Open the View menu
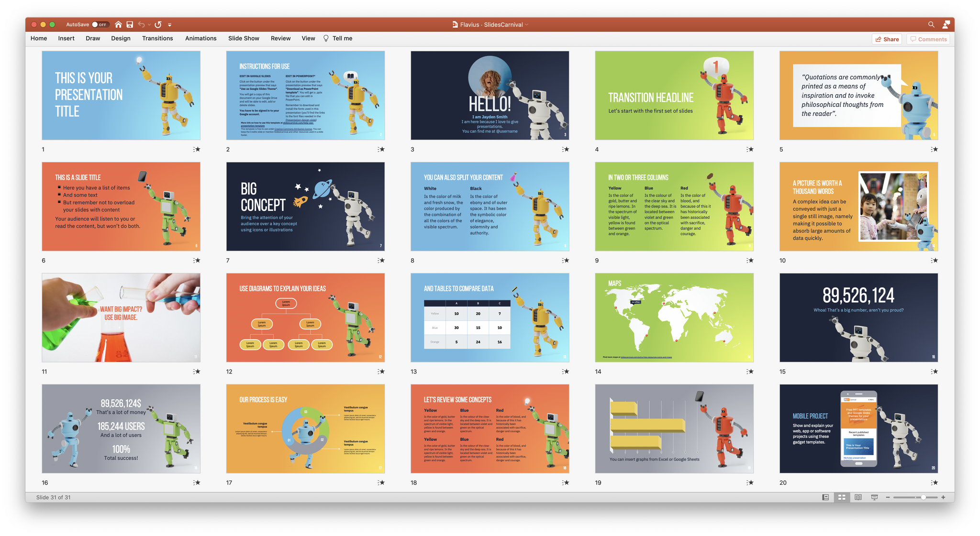Image resolution: width=980 pixels, height=536 pixels. pyautogui.click(x=307, y=38)
